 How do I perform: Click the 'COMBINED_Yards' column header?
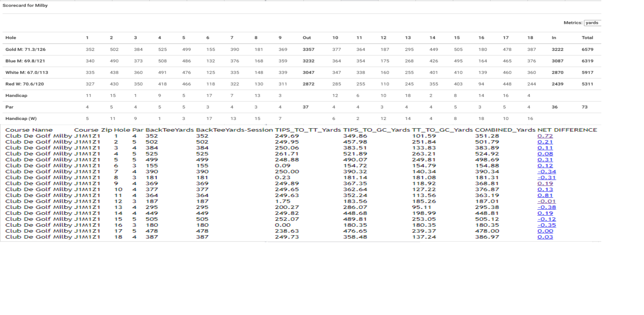tap(505, 130)
